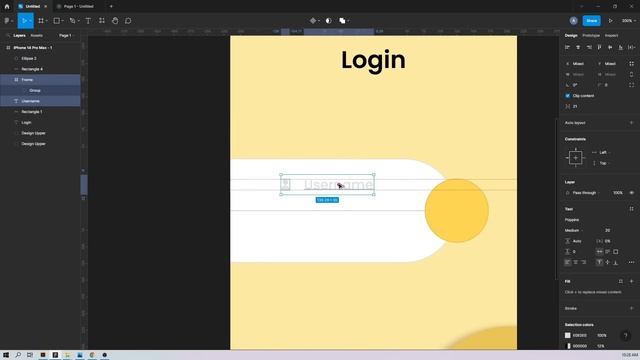This screenshot has height=360, width=640.
Task: Select the Text tool
Action: [x=88, y=21]
